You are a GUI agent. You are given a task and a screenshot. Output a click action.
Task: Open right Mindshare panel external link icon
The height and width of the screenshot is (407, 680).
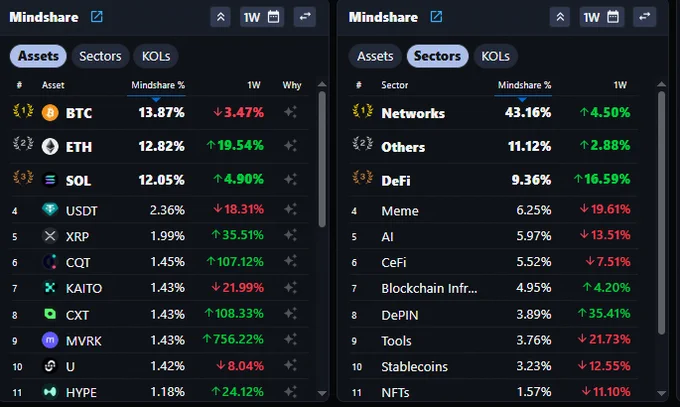coord(436,17)
